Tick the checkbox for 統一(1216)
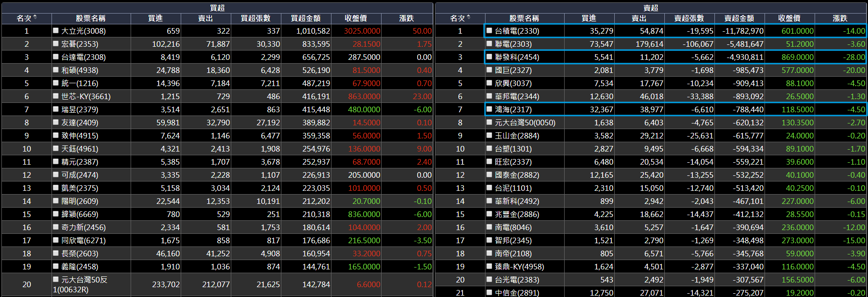This screenshot has width=868, height=297. point(56,83)
